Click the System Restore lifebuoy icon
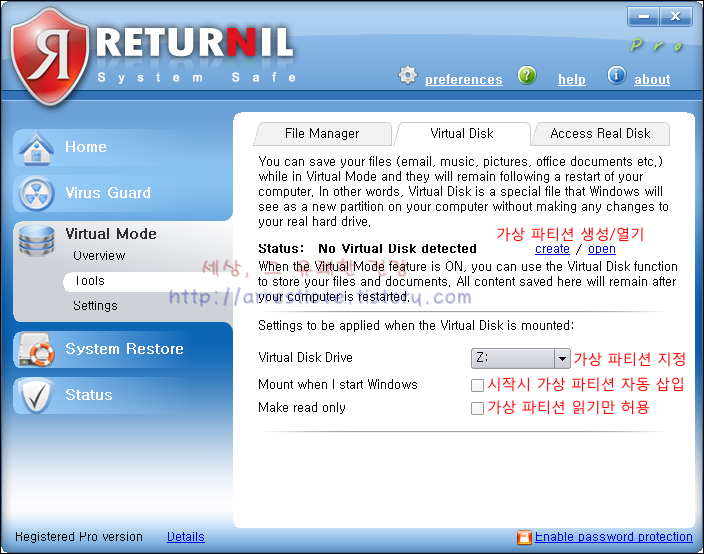704x554 pixels. pos(36,349)
